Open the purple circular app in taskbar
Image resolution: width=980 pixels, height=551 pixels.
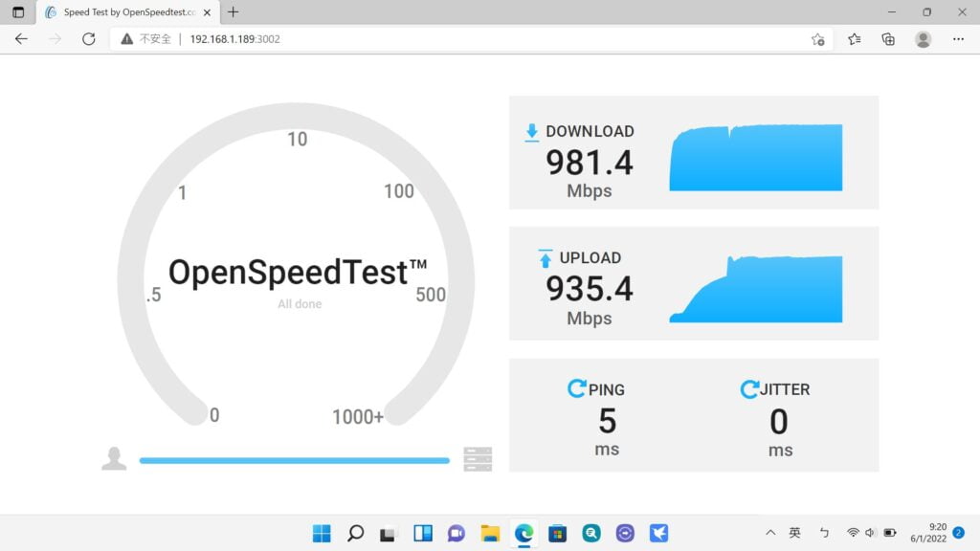point(625,533)
